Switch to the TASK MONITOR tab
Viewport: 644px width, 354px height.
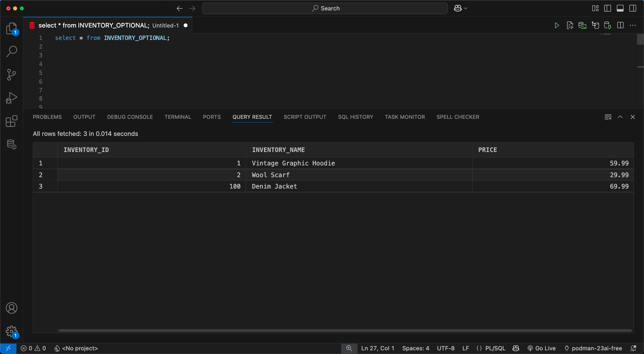click(x=405, y=117)
